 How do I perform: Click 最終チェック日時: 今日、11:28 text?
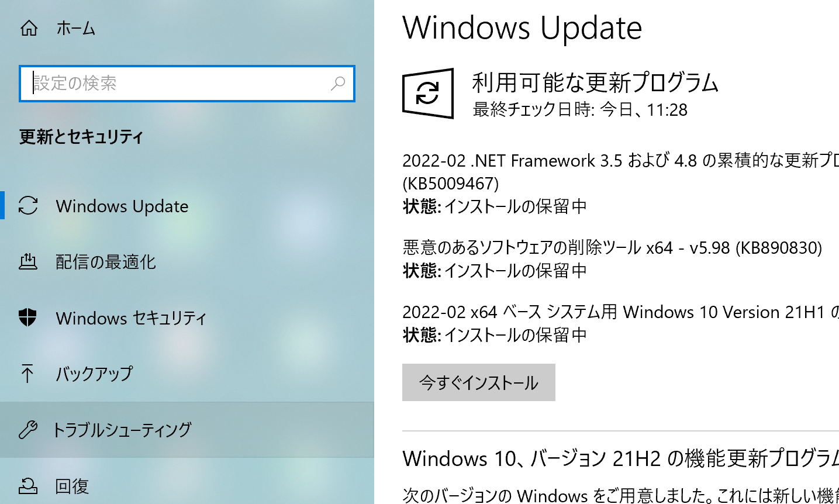click(x=580, y=109)
